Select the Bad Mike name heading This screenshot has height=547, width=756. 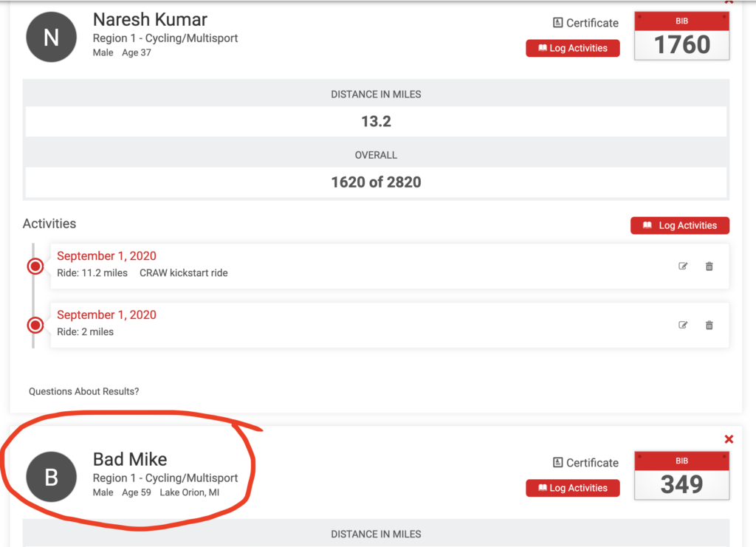click(x=130, y=459)
